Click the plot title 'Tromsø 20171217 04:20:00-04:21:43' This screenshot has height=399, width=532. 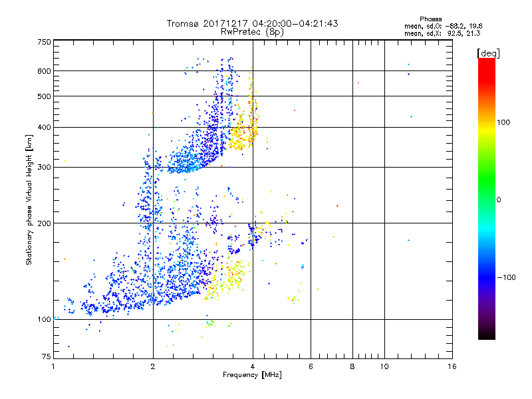252,23
